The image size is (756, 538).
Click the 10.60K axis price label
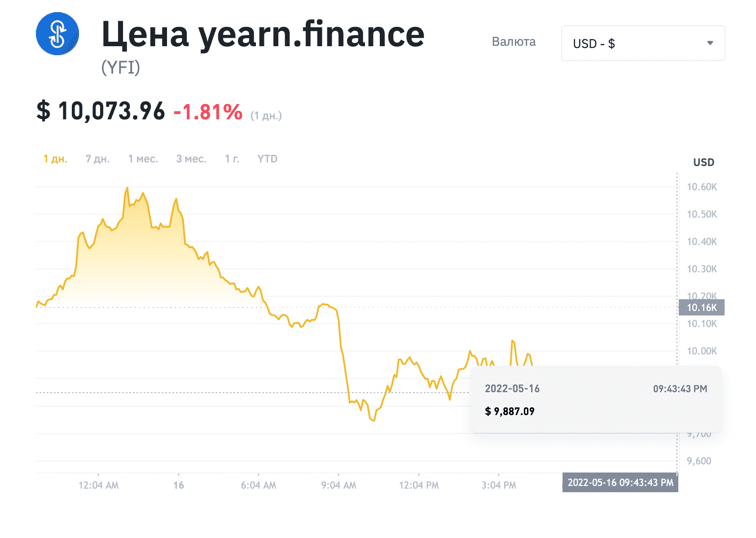(x=702, y=187)
